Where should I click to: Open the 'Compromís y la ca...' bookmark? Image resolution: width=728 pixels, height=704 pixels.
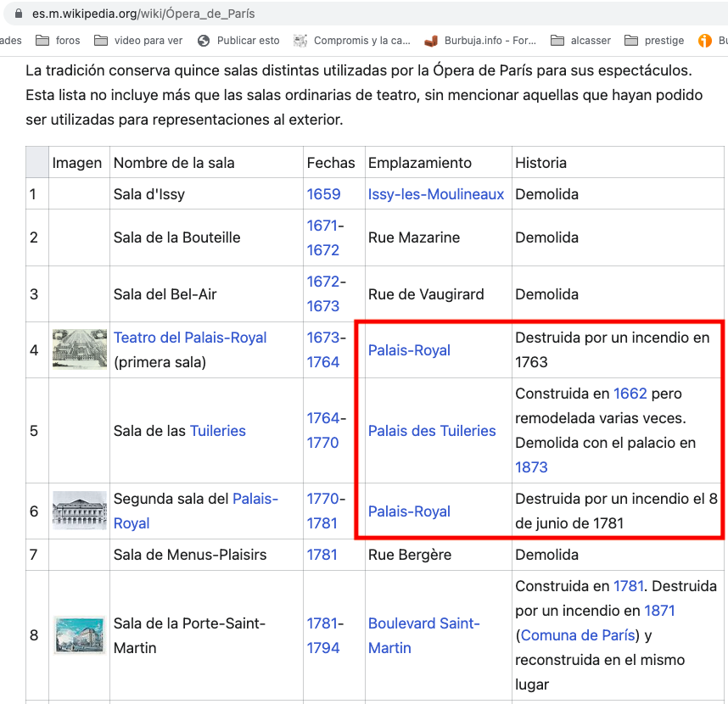point(351,40)
